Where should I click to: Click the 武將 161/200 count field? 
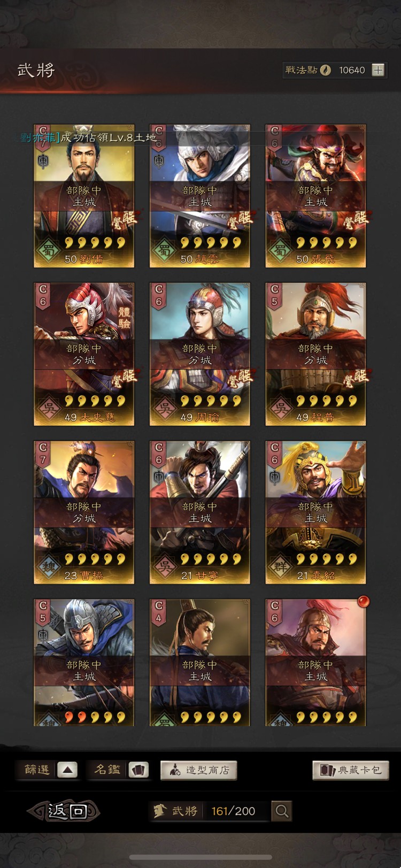[210, 811]
